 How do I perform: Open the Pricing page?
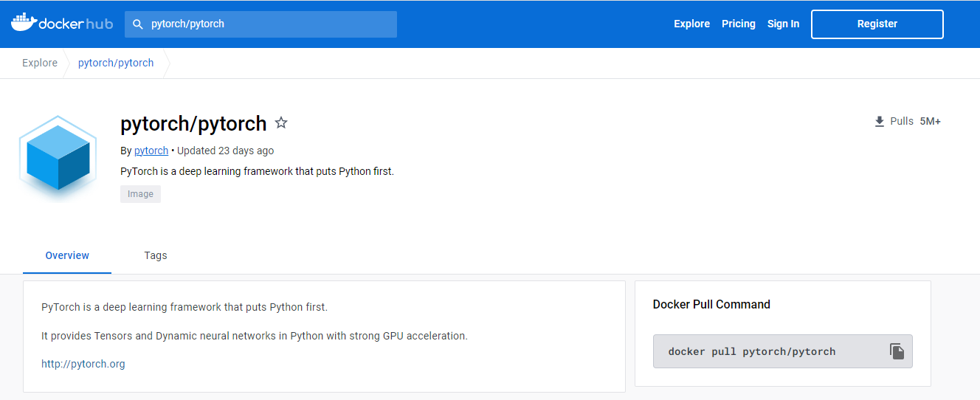coord(739,24)
